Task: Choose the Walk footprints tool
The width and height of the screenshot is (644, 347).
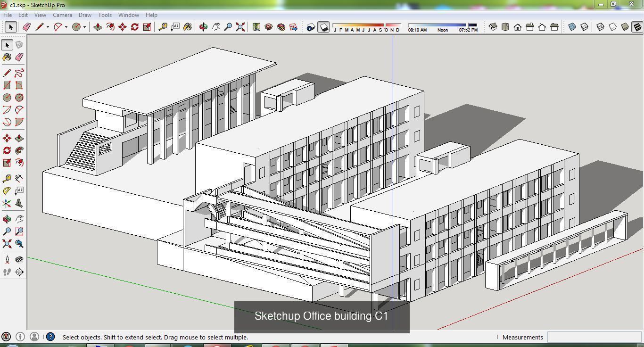Action: click(x=7, y=272)
